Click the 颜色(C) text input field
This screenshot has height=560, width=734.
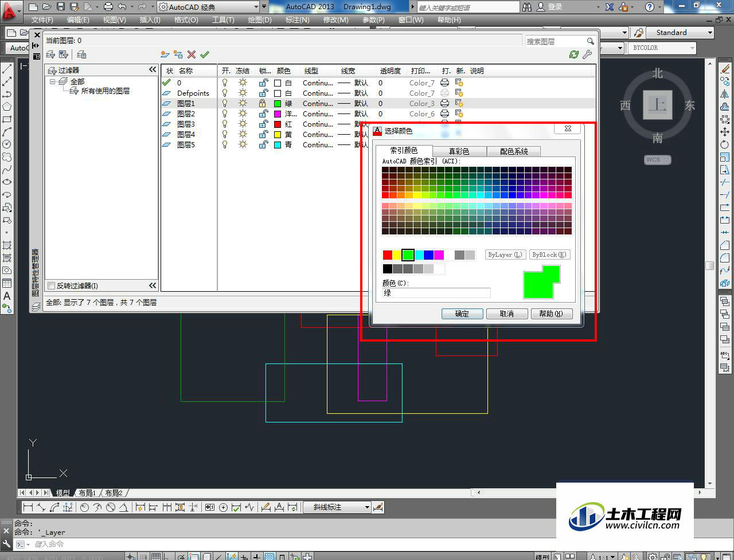436,293
